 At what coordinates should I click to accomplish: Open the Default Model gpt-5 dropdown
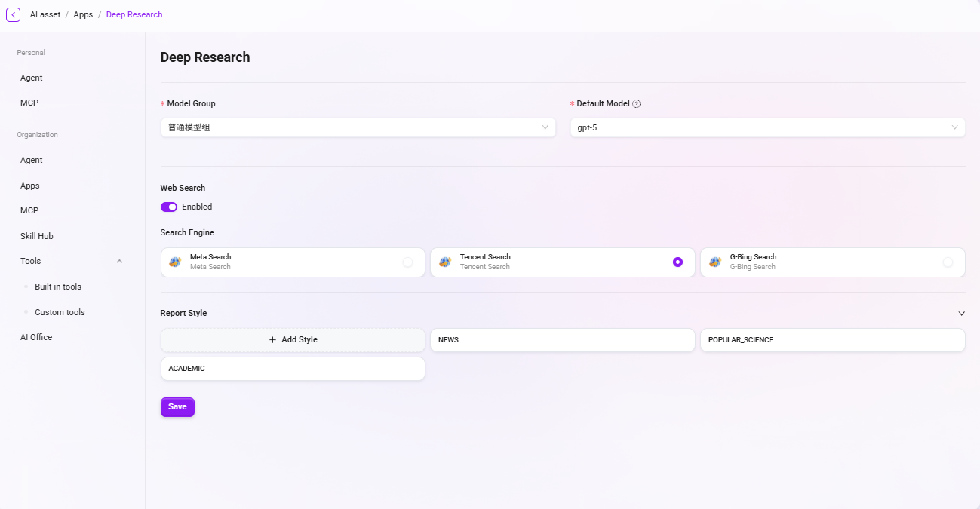click(767, 127)
